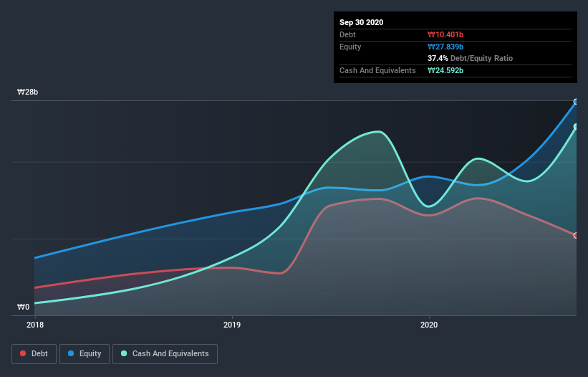The image size is (588, 377).
Task: Click the Cash value ₩24.592b
Action: [445, 70]
